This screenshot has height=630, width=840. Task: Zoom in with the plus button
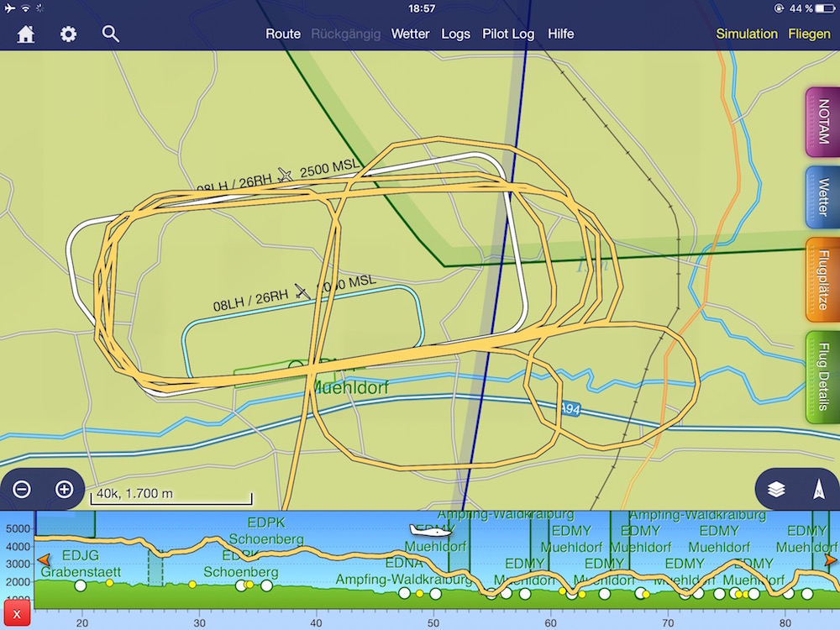pos(64,489)
